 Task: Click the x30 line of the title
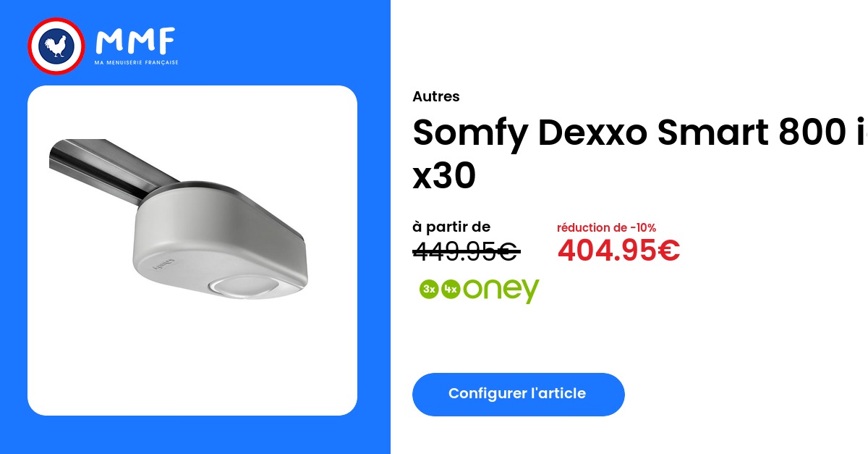tap(444, 176)
